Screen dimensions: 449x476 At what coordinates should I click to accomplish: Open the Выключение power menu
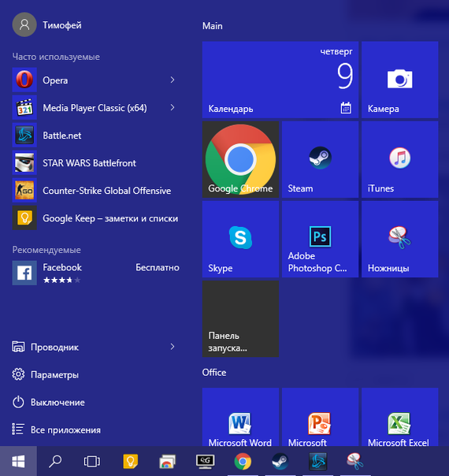49,402
